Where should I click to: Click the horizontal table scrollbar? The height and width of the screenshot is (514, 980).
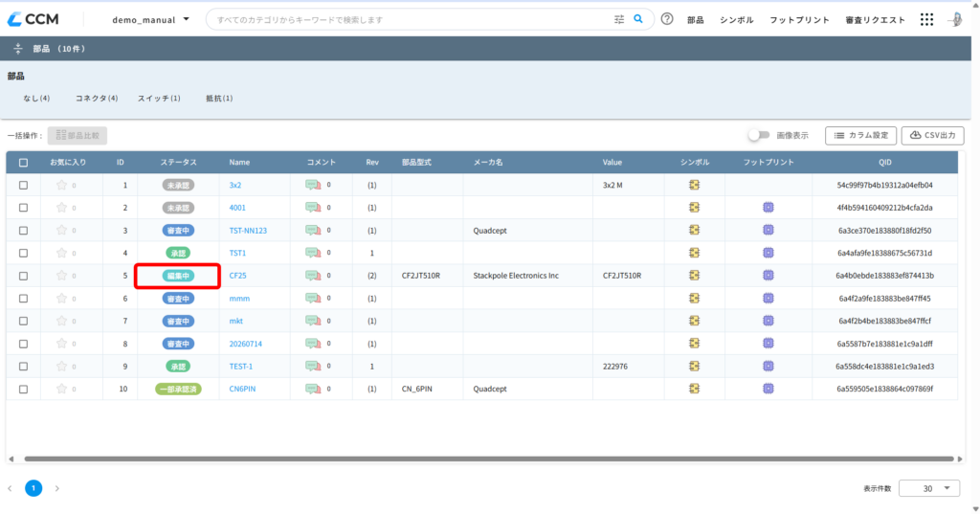tap(489, 459)
